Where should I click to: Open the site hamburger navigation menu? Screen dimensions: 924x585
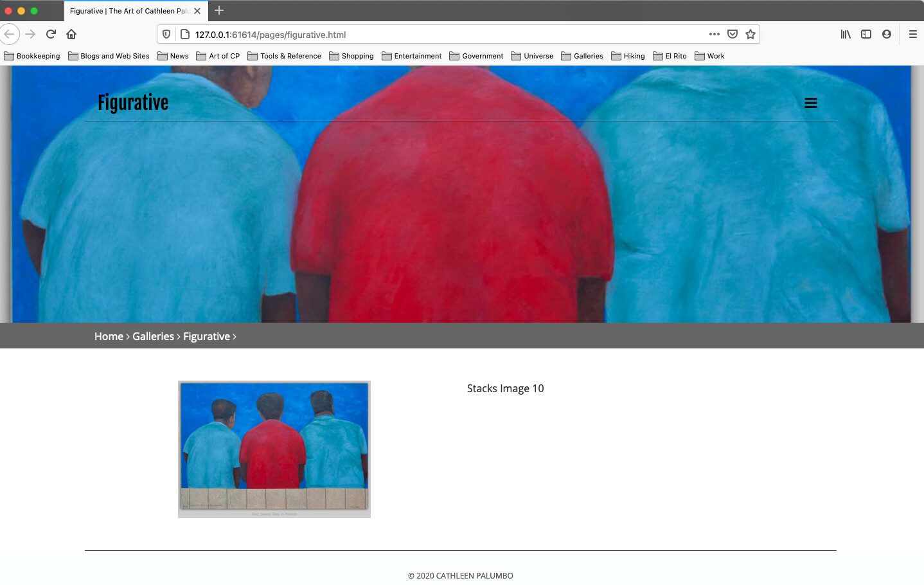pyautogui.click(x=811, y=103)
